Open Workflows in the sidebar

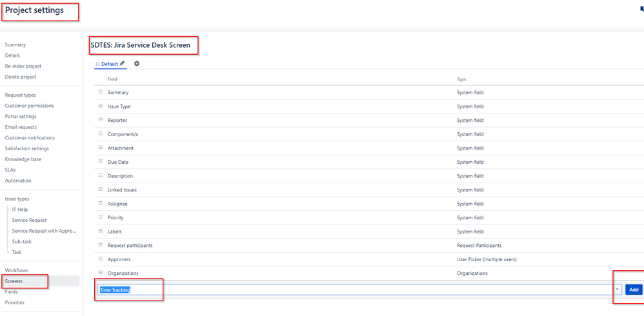(16, 270)
